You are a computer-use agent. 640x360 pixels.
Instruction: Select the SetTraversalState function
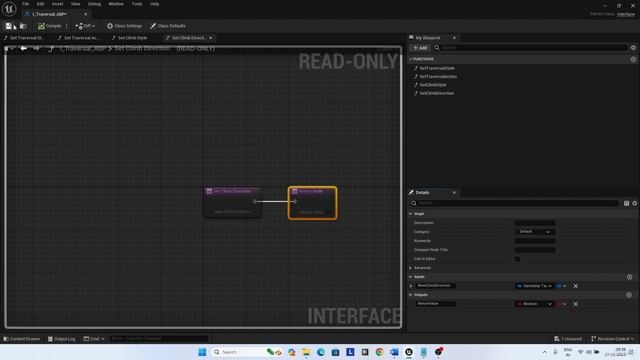(x=437, y=68)
